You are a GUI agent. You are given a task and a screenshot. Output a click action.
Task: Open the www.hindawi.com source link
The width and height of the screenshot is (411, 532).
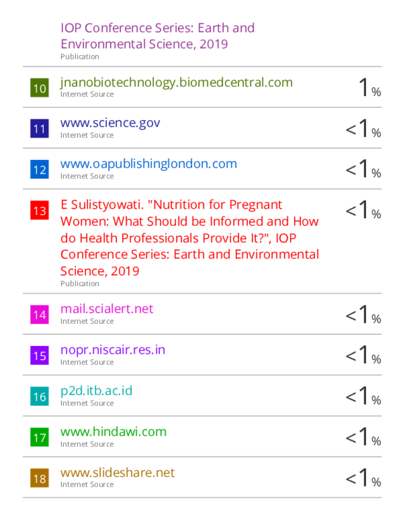113,431
